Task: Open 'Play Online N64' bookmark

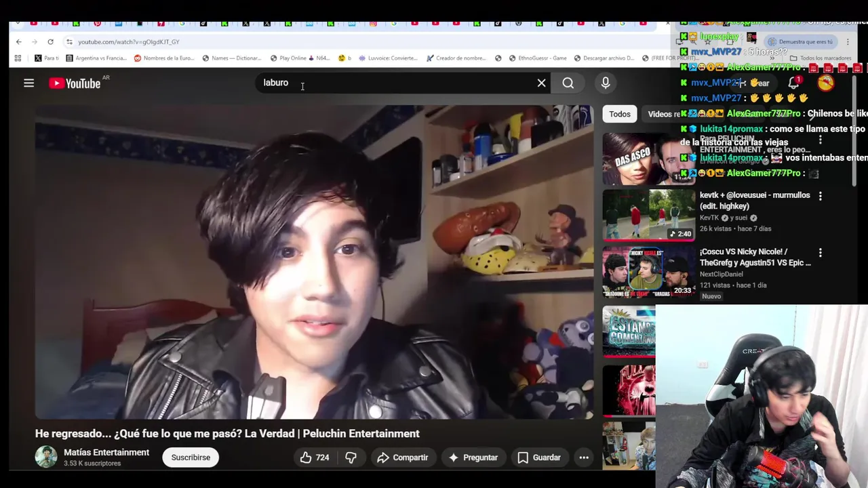Action: tap(300, 58)
